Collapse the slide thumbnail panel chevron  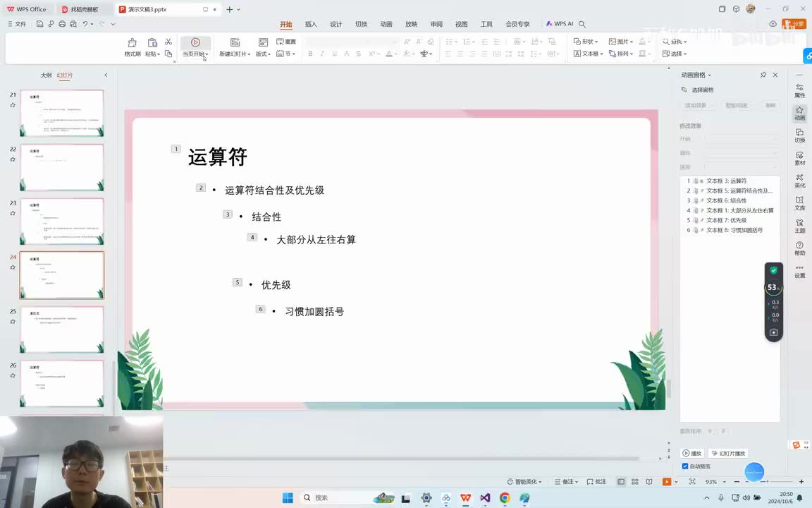(x=106, y=75)
